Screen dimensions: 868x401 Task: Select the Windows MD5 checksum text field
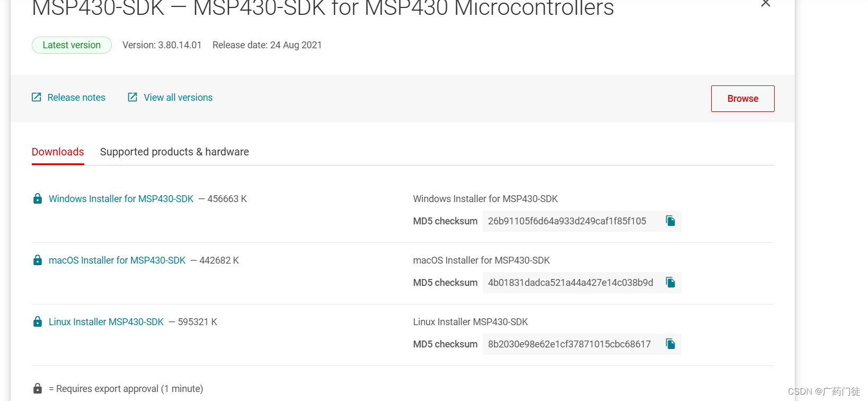pyautogui.click(x=566, y=221)
